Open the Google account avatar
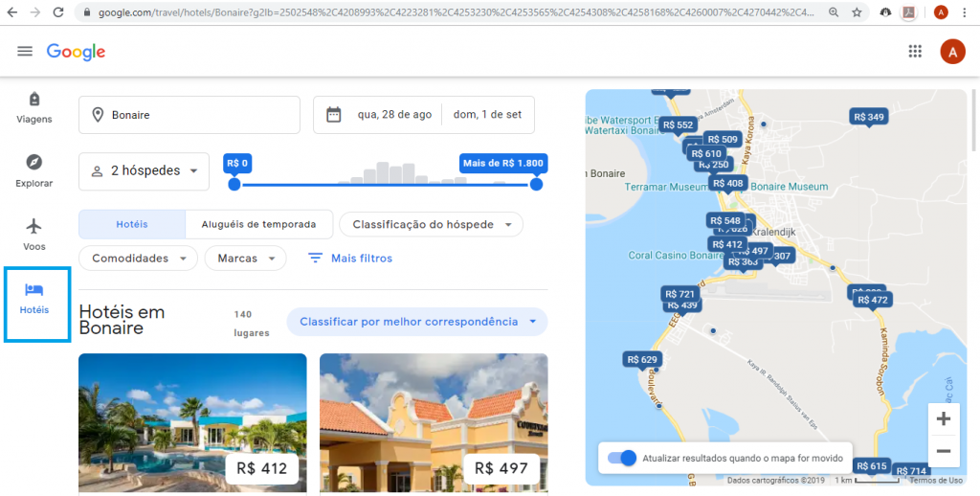980x496 pixels. [x=952, y=52]
